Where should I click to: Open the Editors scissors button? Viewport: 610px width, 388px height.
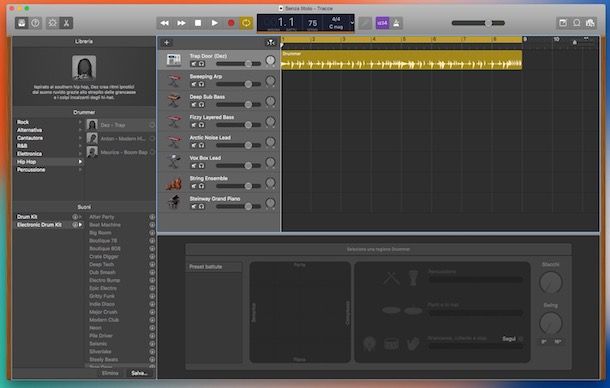pos(66,23)
